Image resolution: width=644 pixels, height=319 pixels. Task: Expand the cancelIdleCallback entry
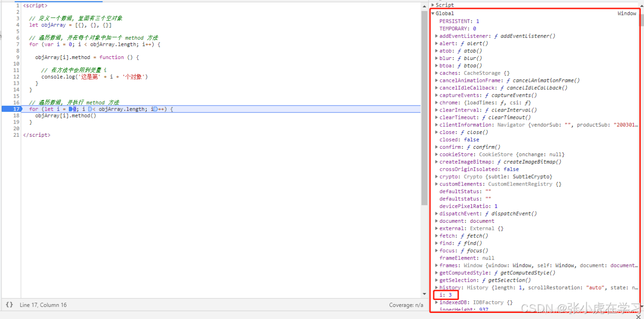click(x=436, y=88)
